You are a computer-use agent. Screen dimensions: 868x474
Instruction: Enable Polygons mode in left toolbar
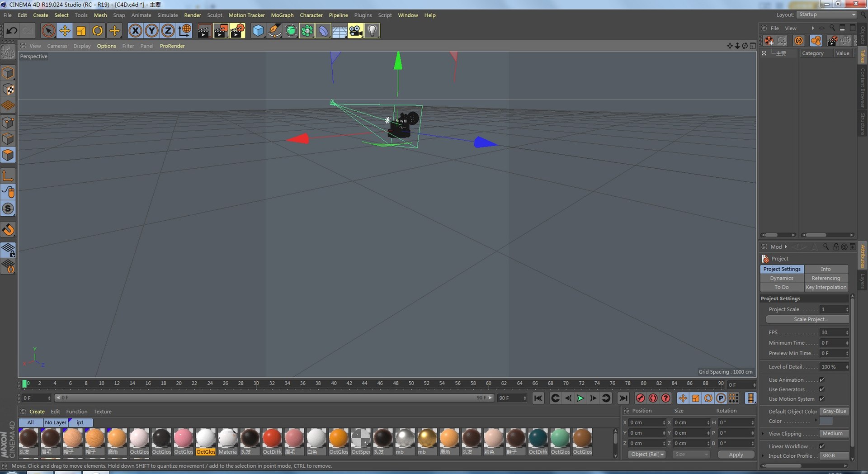tap(8, 155)
